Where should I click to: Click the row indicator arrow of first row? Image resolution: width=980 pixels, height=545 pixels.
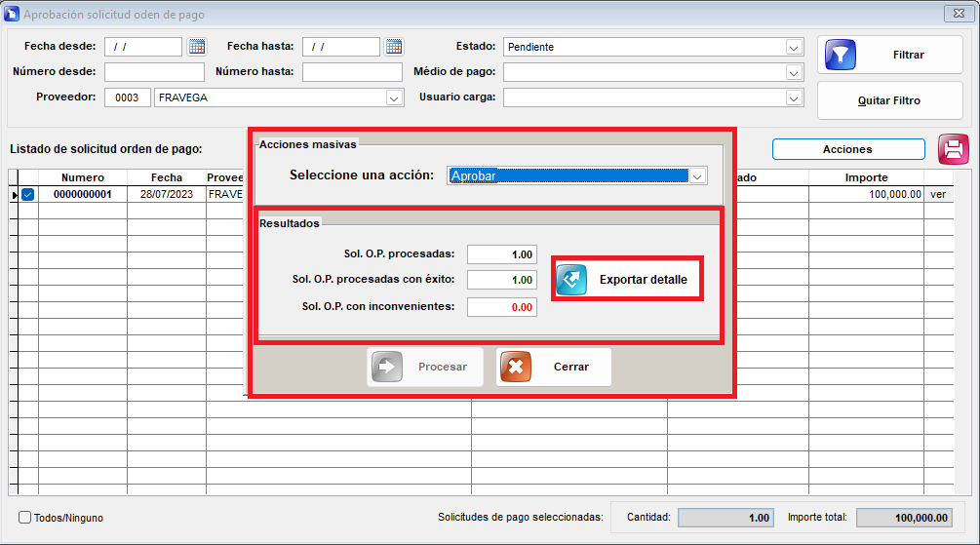14,195
